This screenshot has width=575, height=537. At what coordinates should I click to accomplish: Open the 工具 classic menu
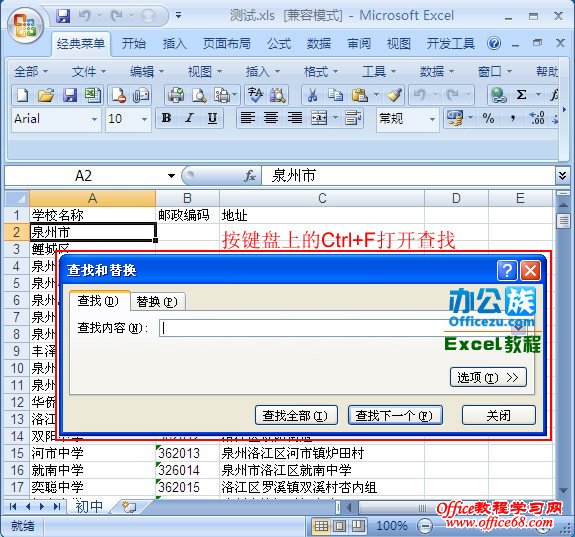point(378,71)
